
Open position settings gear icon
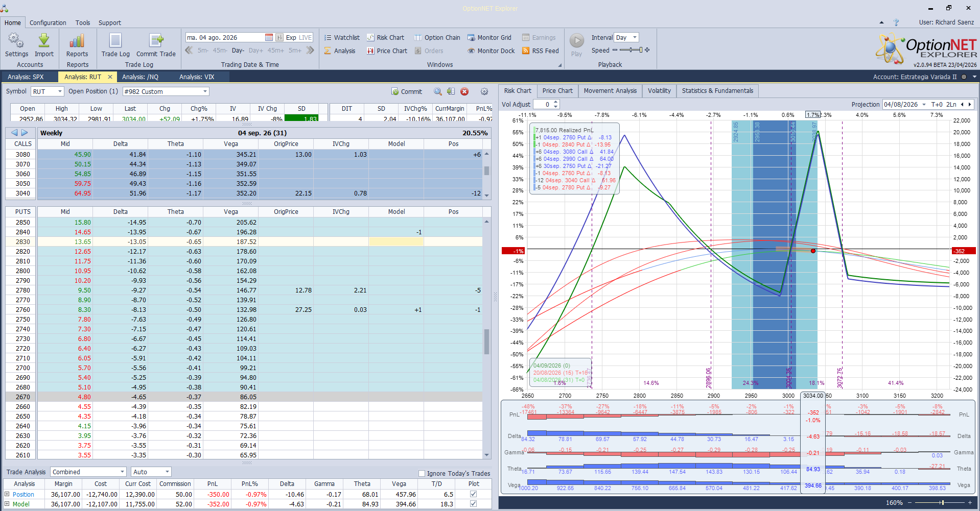484,91
